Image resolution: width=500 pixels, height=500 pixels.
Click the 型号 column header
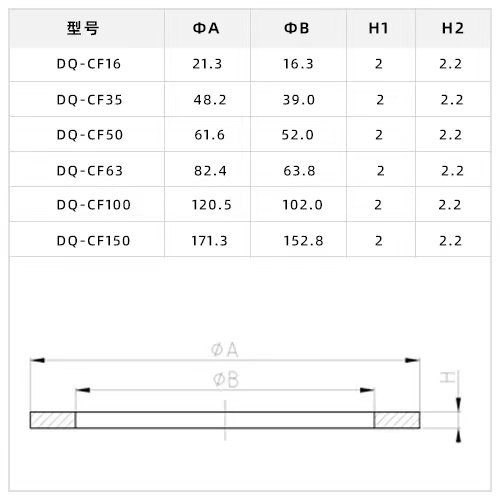83,28
